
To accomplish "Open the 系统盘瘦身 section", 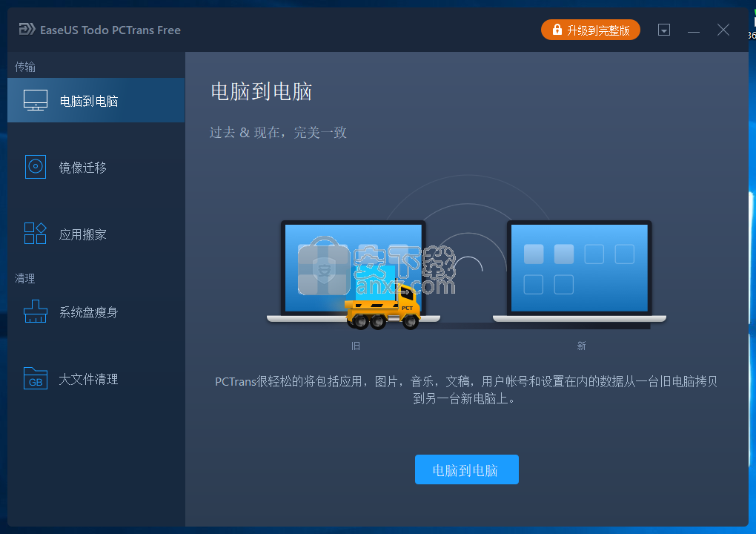I will point(96,311).
